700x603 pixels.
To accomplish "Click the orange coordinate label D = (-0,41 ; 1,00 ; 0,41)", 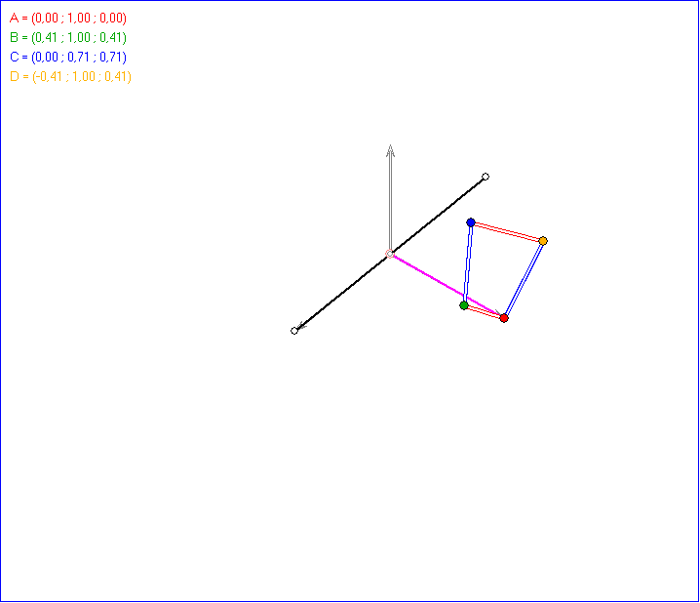I will tap(70, 77).
